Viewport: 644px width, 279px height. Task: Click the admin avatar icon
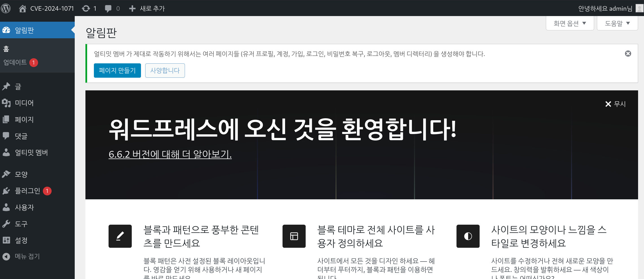coord(639,8)
